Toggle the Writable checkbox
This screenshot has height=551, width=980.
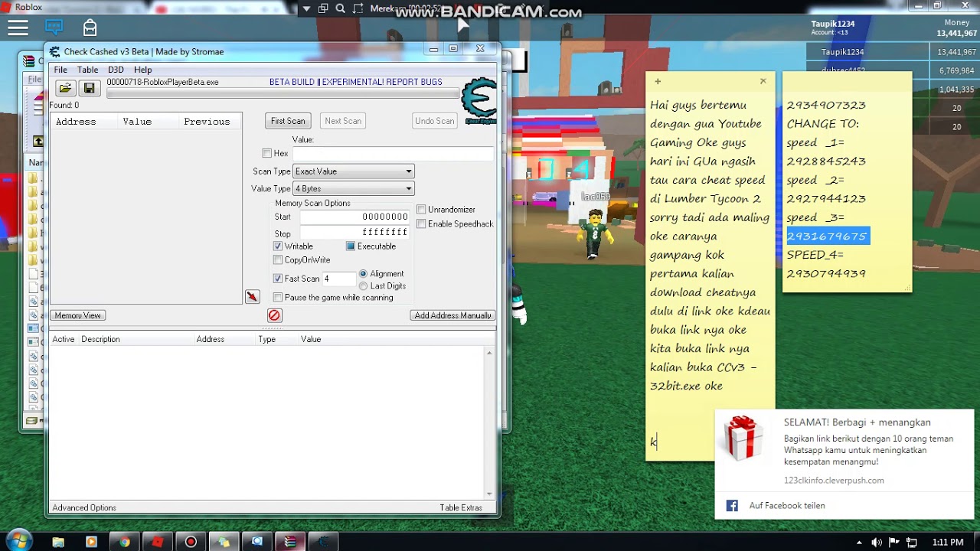click(x=278, y=246)
